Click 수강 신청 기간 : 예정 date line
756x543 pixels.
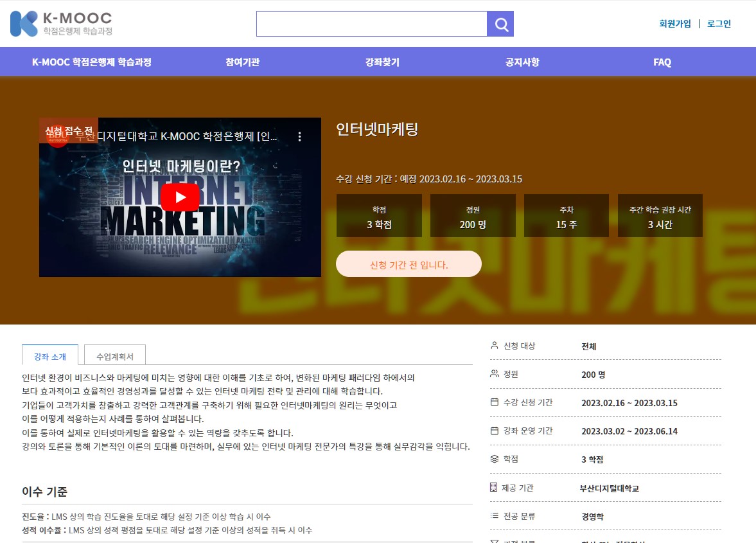[429, 179]
